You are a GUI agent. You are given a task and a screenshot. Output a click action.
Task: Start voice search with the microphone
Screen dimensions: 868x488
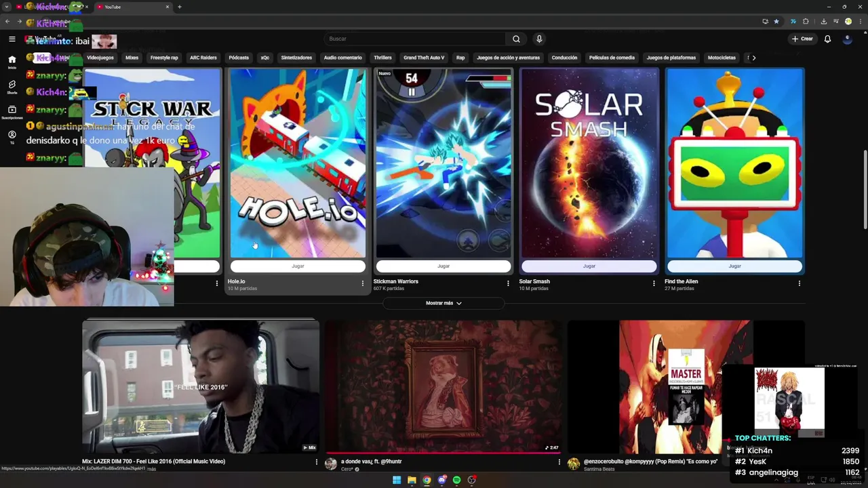point(539,39)
